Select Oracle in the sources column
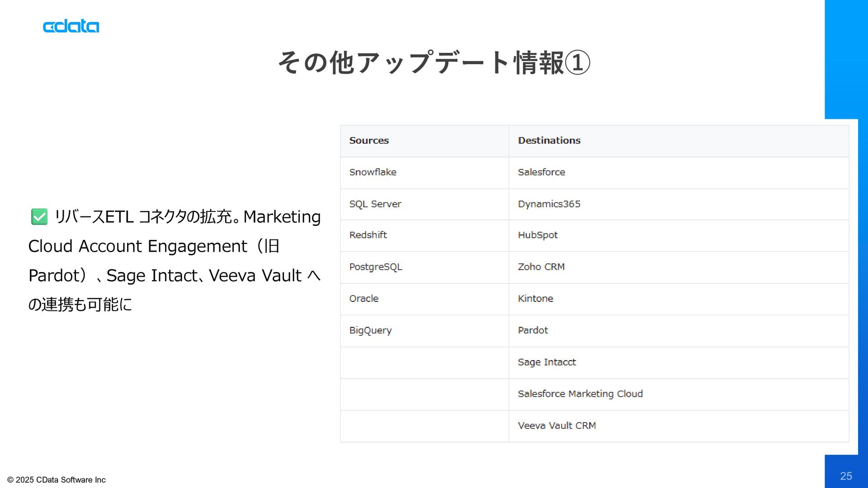Screen dimensions: 868x488 (x=363, y=299)
